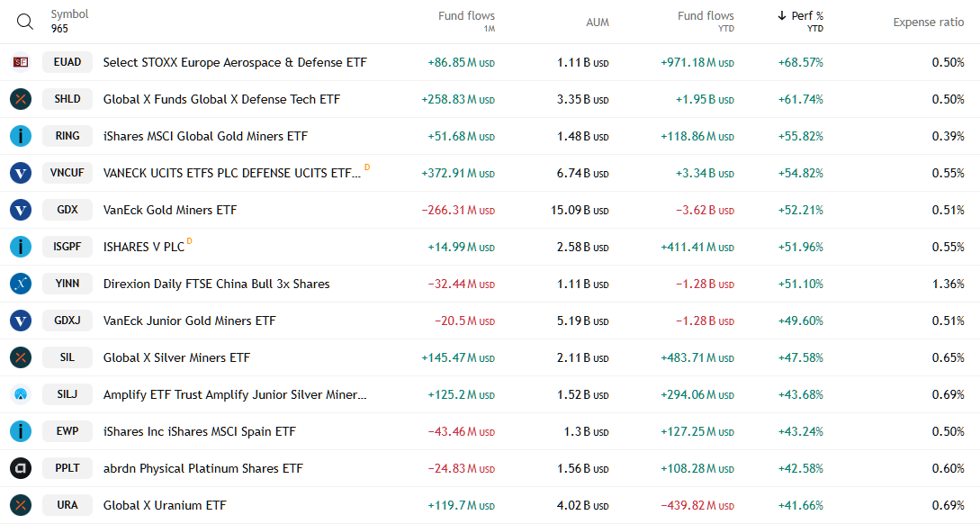Open Global X Silver Miners ETF link
980x524 pixels.
(x=176, y=357)
